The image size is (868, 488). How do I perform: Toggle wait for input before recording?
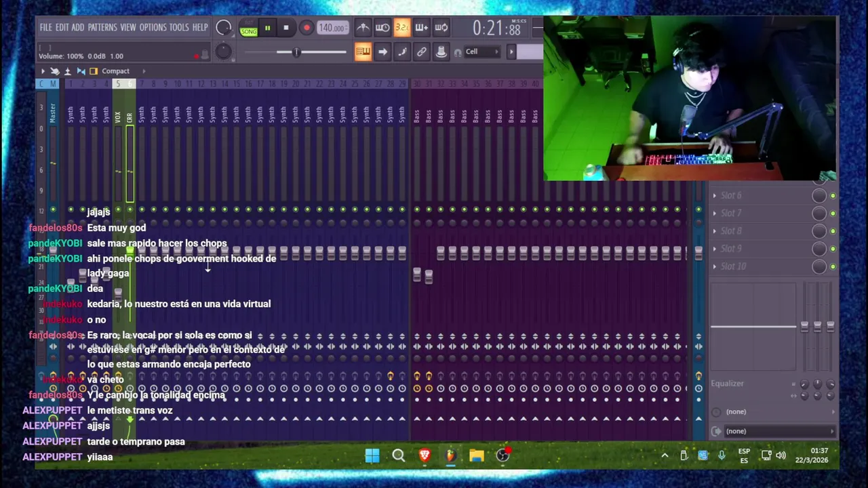(382, 28)
